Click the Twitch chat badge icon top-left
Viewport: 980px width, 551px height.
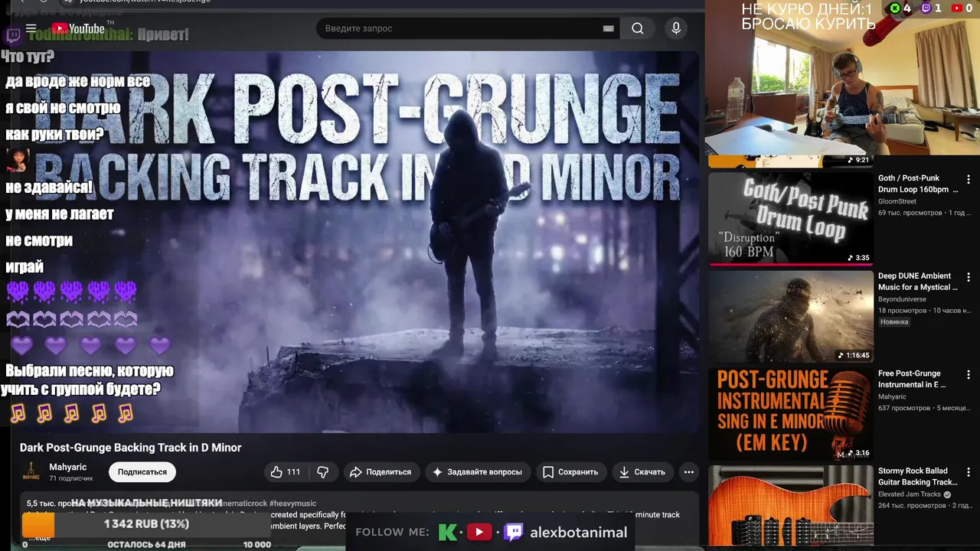click(13, 35)
